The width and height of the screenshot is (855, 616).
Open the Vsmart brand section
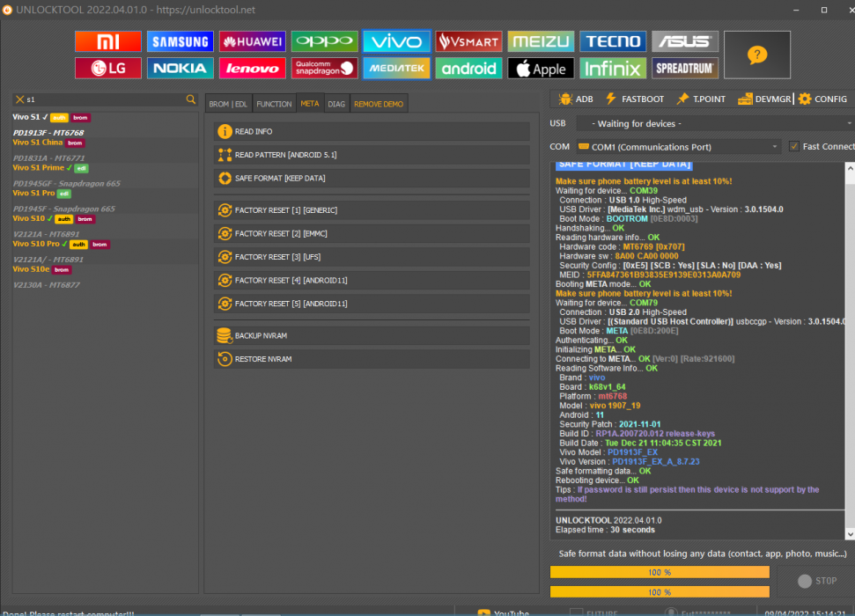click(468, 41)
